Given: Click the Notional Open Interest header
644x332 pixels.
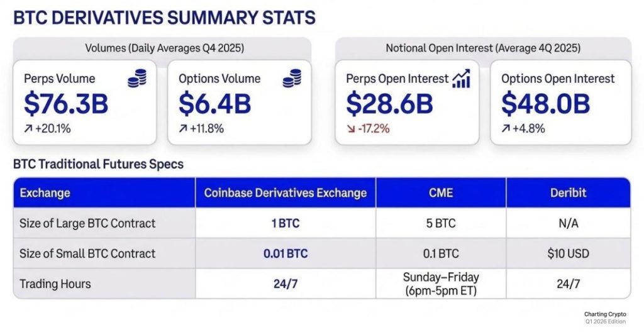Looking at the screenshot, I should (x=483, y=48).
